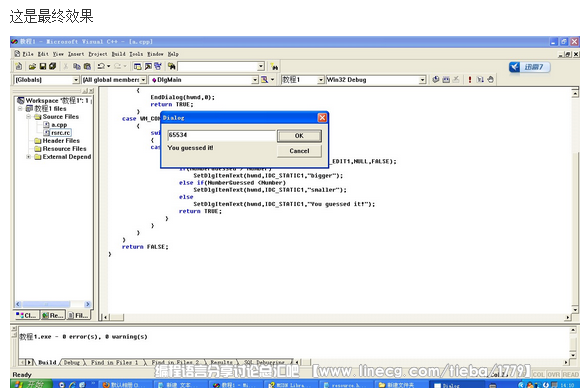Collapse the 教程1 files tree node

tap(20, 109)
